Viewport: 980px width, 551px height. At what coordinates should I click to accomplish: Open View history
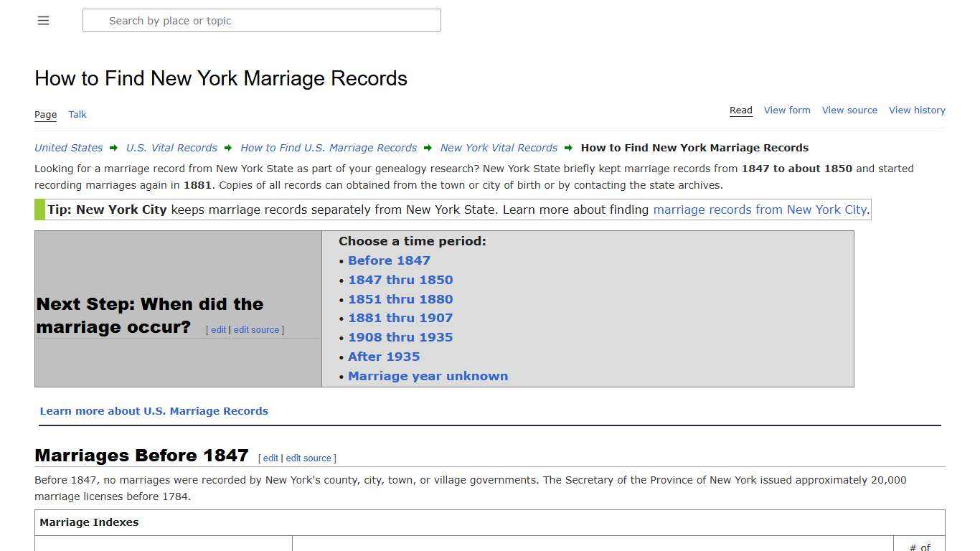coord(917,110)
